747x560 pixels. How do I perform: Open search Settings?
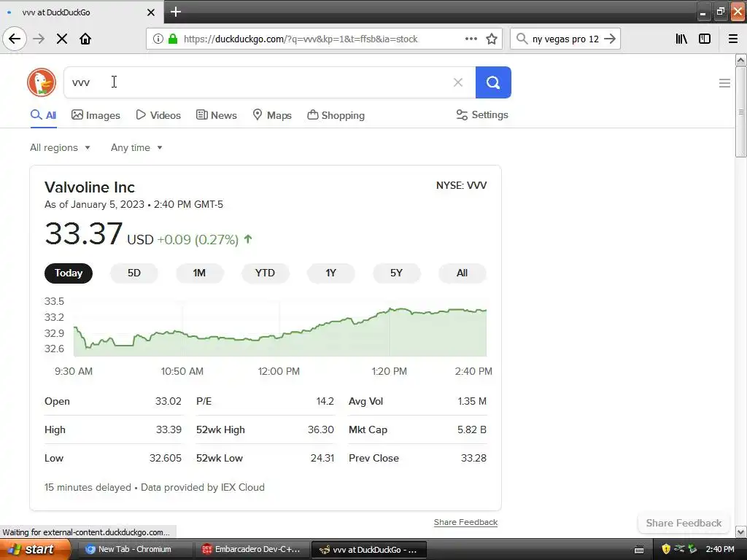(x=482, y=114)
